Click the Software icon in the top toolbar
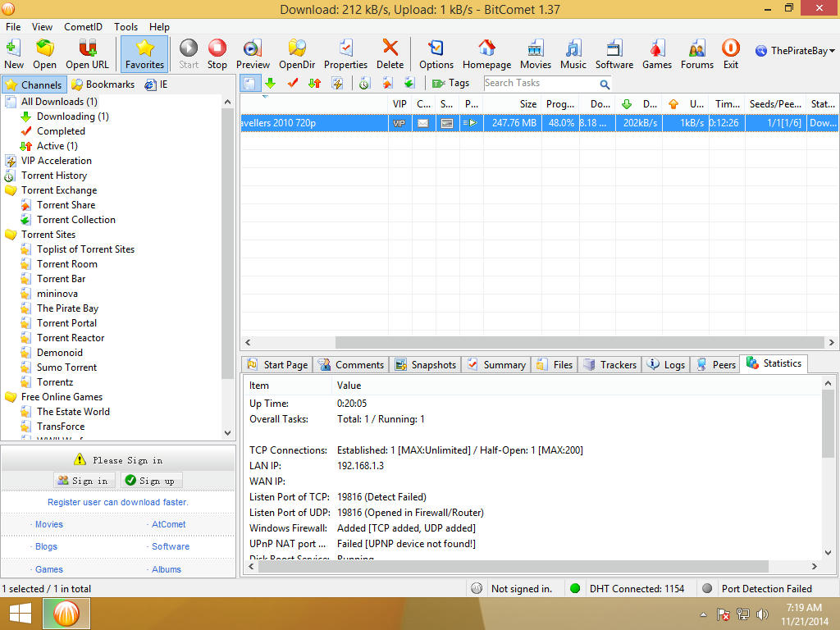840x630 pixels. click(x=614, y=54)
